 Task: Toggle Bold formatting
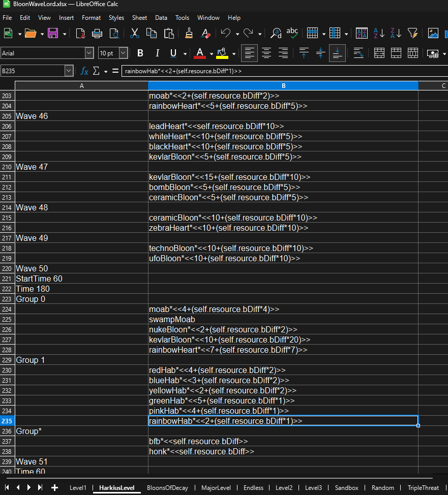pos(140,53)
